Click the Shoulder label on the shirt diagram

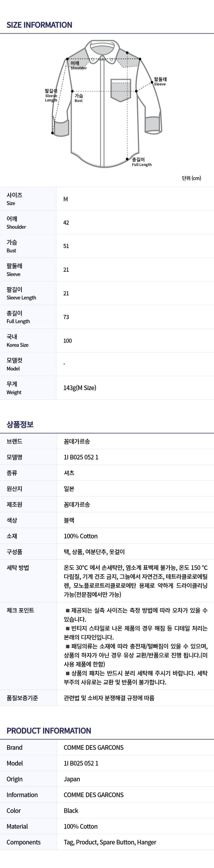click(x=78, y=65)
